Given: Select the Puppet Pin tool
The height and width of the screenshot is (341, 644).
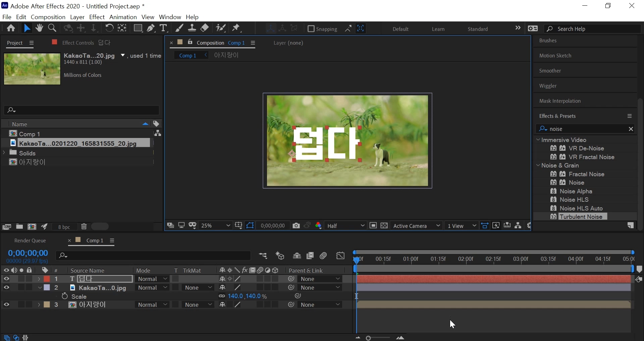Looking at the screenshot, I should click(236, 28).
